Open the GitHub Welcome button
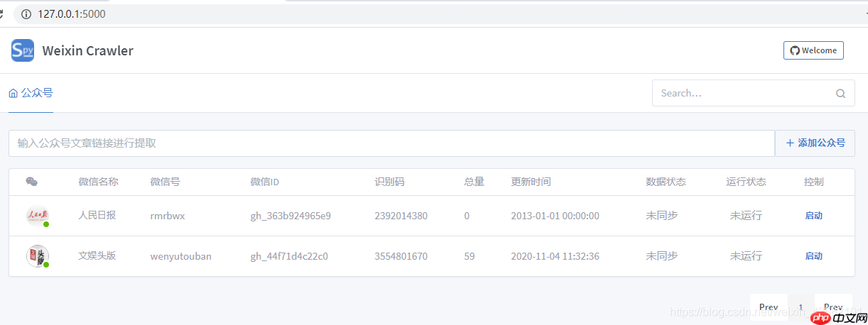 tap(813, 50)
